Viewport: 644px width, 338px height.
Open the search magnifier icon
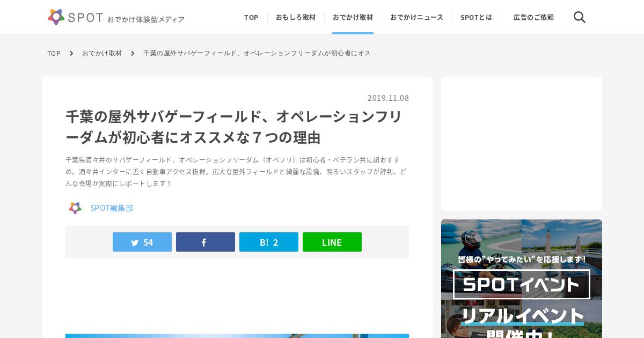(x=579, y=17)
